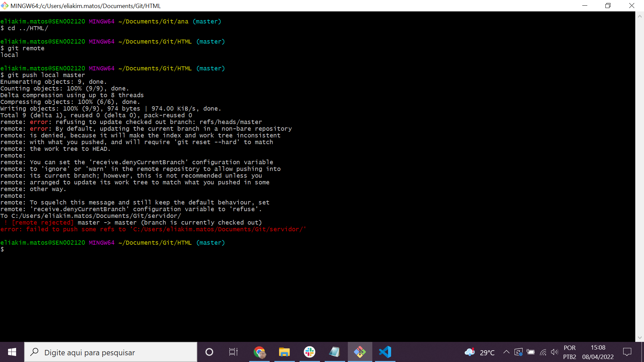
Task: Click the Show Desktop sliver at taskbar end
Action: (x=643, y=352)
